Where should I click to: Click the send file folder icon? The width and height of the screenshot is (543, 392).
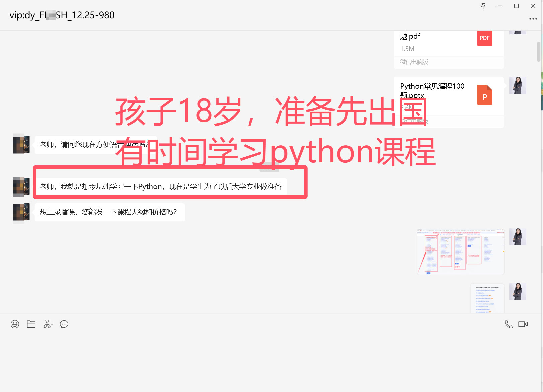(x=31, y=324)
